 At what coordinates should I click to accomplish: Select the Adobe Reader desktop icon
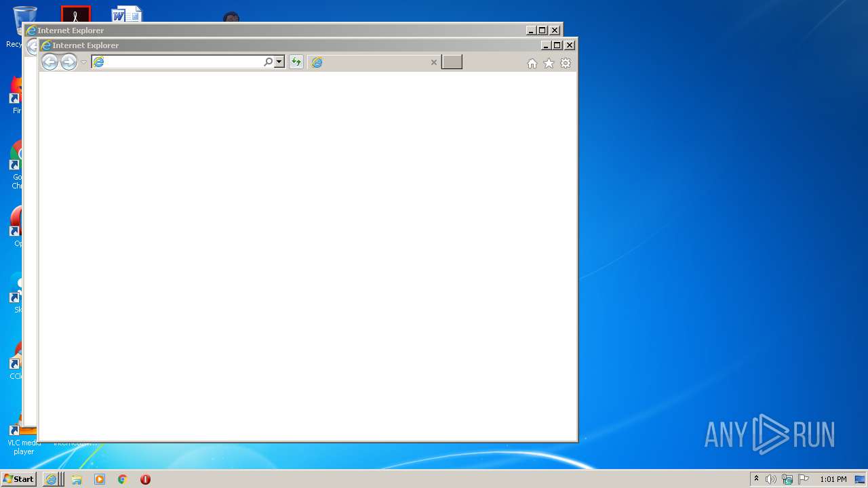(x=75, y=14)
